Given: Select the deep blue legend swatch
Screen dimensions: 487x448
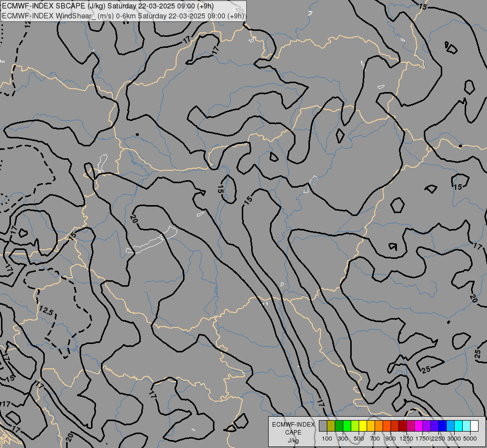Looking at the screenshot, I should click(442, 426).
